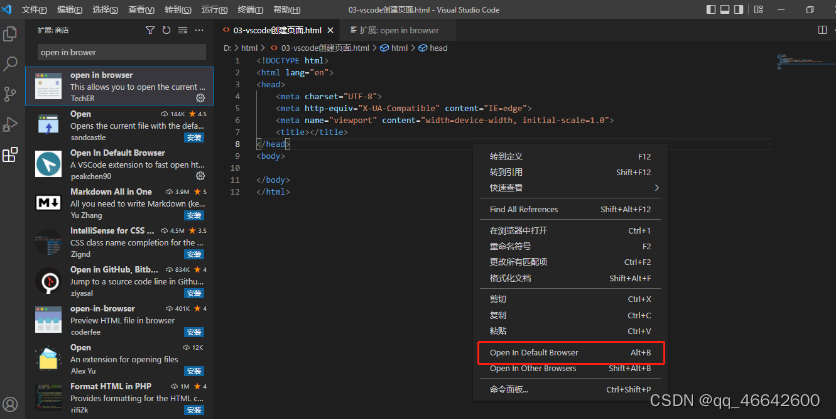
Task: Install the Alex Yu Open extension
Action: click(194, 371)
